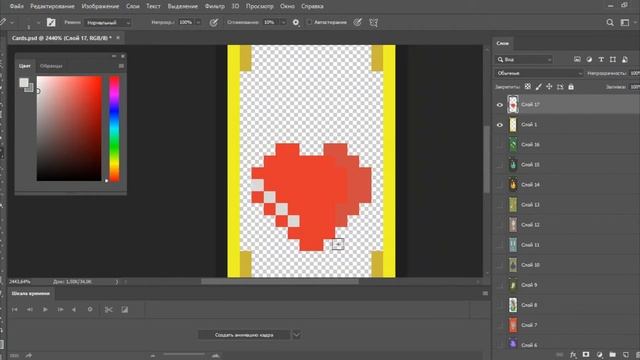The height and width of the screenshot is (360, 640).
Task: Filter layers by shape layers icon
Action: [613, 60]
